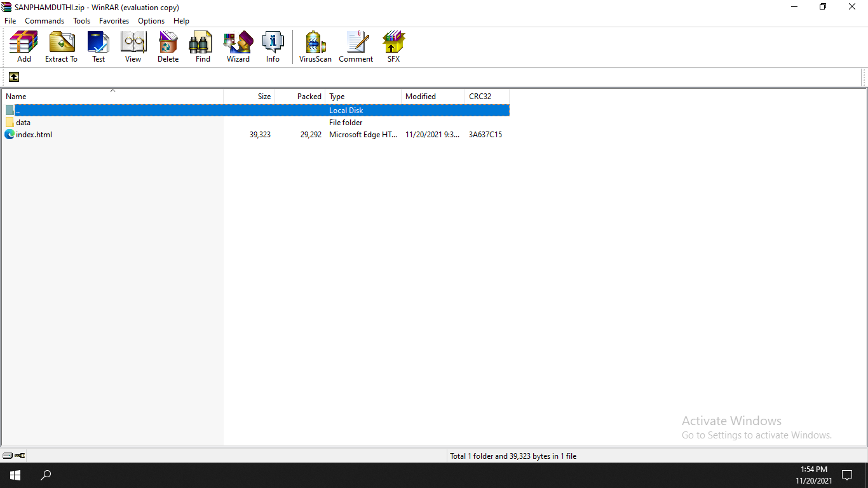Expand the Favorites menu
Viewport: 868px width, 488px height.
pos(114,21)
